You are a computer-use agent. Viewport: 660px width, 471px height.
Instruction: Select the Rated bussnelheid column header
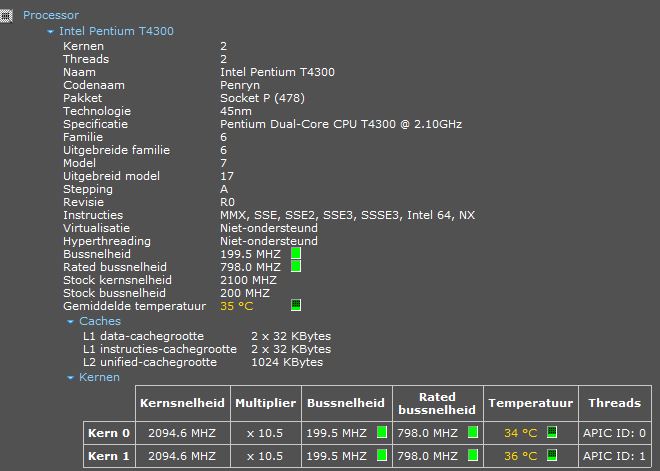pos(437,403)
